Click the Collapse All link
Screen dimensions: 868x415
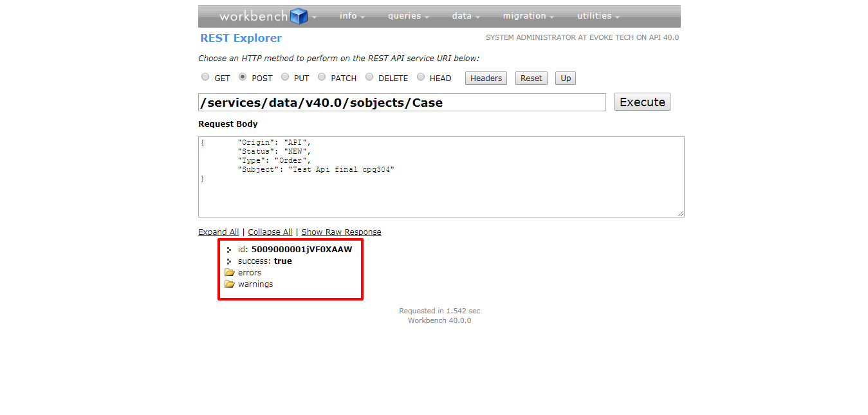point(270,232)
